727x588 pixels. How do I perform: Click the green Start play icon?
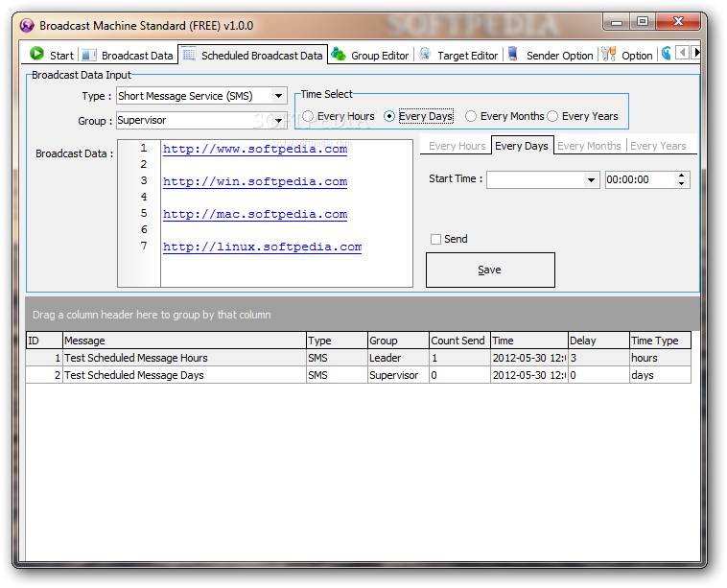pos(36,54)
